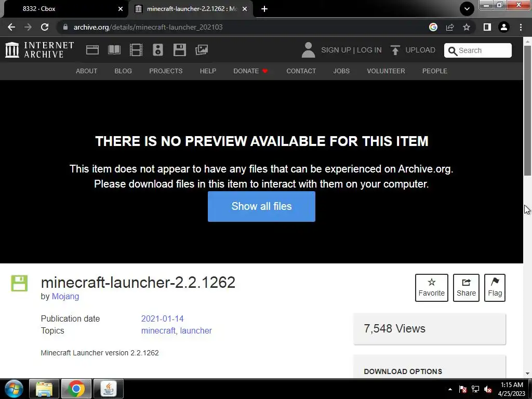Click the Flag button

pos(495,288)
